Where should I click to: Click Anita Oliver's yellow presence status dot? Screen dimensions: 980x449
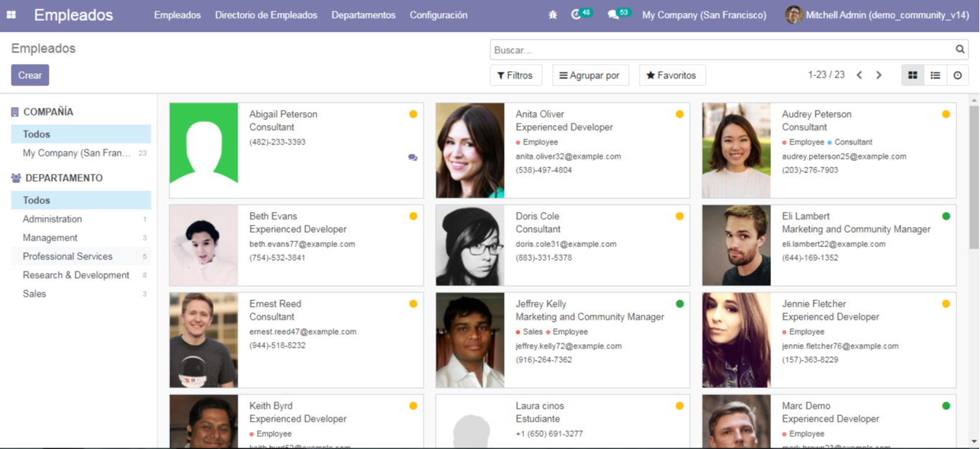tap(680, 114)
